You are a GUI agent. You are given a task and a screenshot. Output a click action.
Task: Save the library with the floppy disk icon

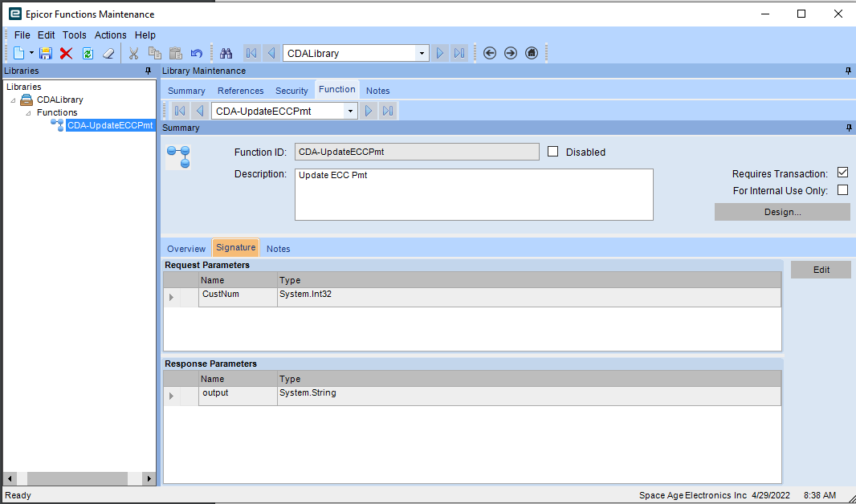tap(46, 53)
